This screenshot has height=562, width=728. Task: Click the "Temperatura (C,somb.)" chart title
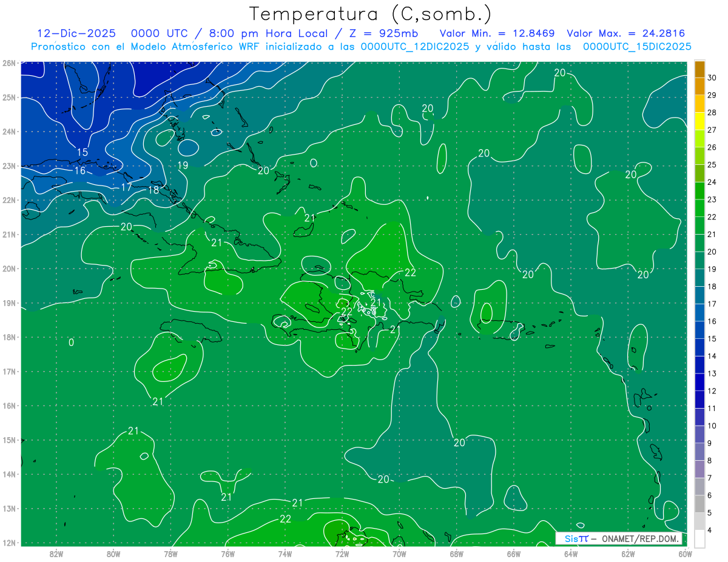click(371, 14)
